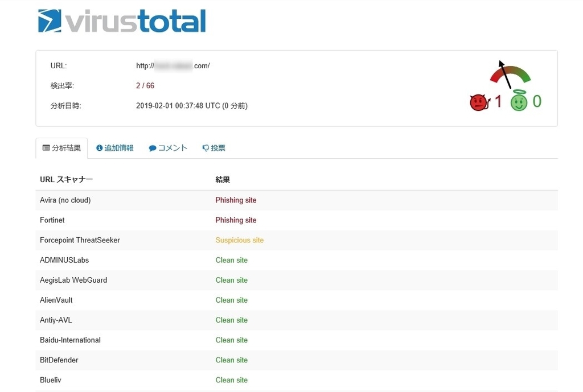The image size is (583, 392).
Task: Click the 分析日時 label
Action: [x=66, y=106]
